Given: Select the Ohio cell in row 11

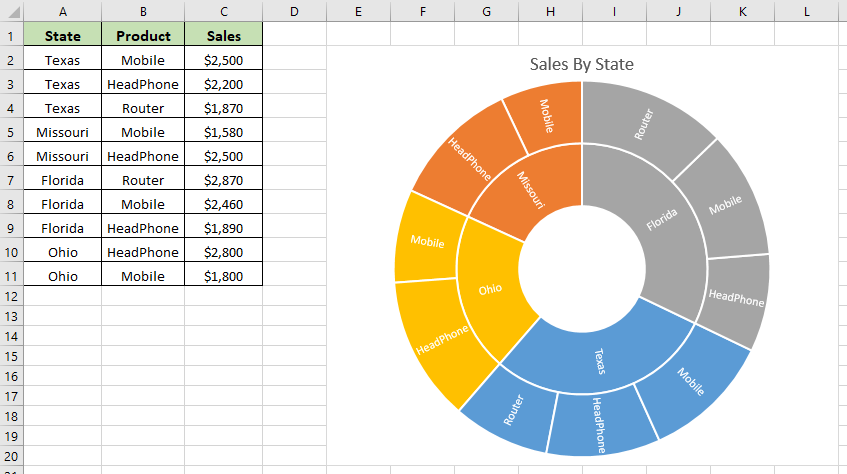Looking at the screenshot, I should pyautogui.click(x=63, y=276).
